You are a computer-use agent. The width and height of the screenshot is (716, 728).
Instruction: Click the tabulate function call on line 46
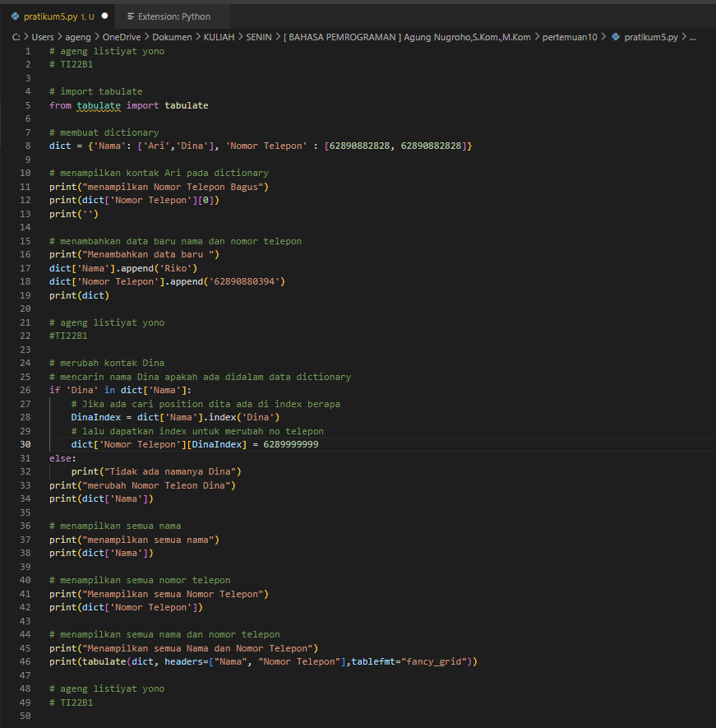[104, 661]
